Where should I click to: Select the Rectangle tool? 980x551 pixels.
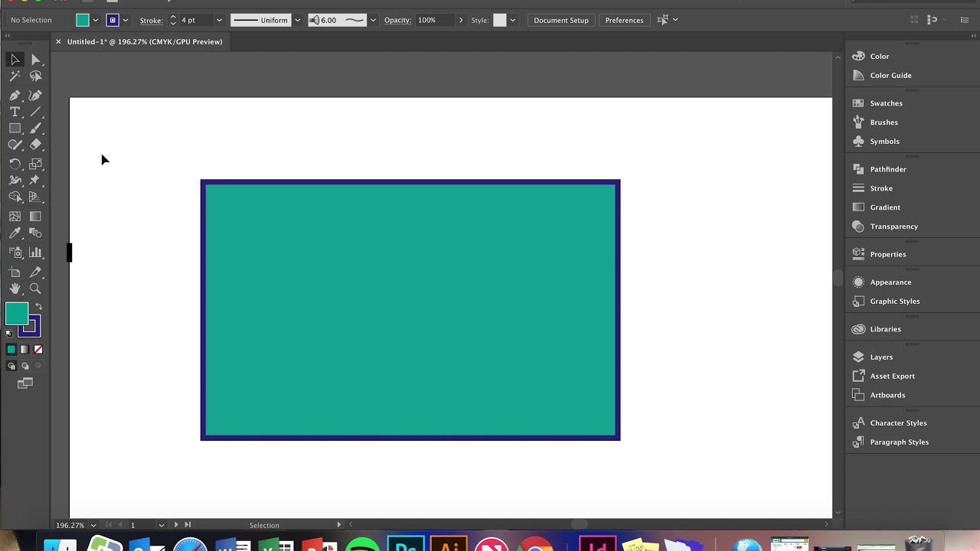pyautogui.click(x=15, y=129)
